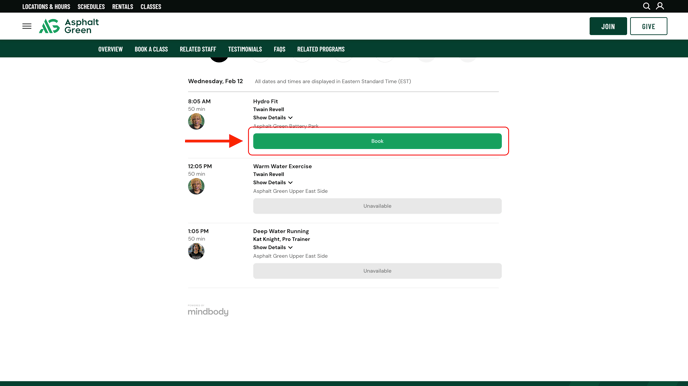This screenshot has height=386, width=688.
Task: Click the Deep Water Running title
Action: click(281, 231)
